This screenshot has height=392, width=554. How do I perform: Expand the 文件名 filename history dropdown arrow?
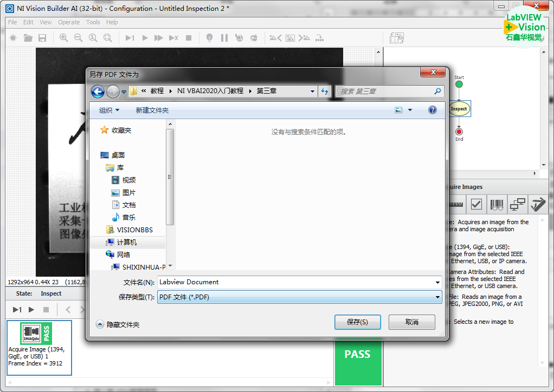[x=437, y=282]
